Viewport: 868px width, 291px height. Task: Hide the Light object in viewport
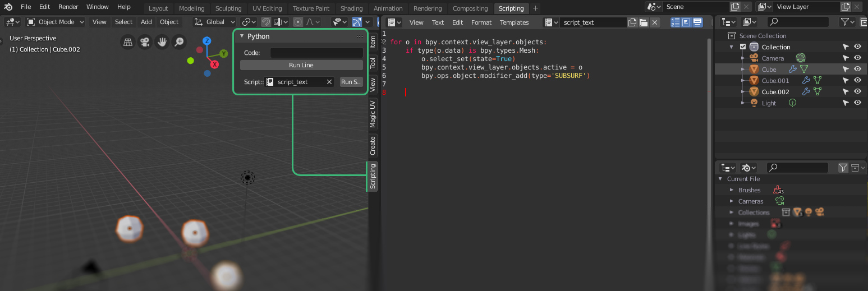[857, 103]
